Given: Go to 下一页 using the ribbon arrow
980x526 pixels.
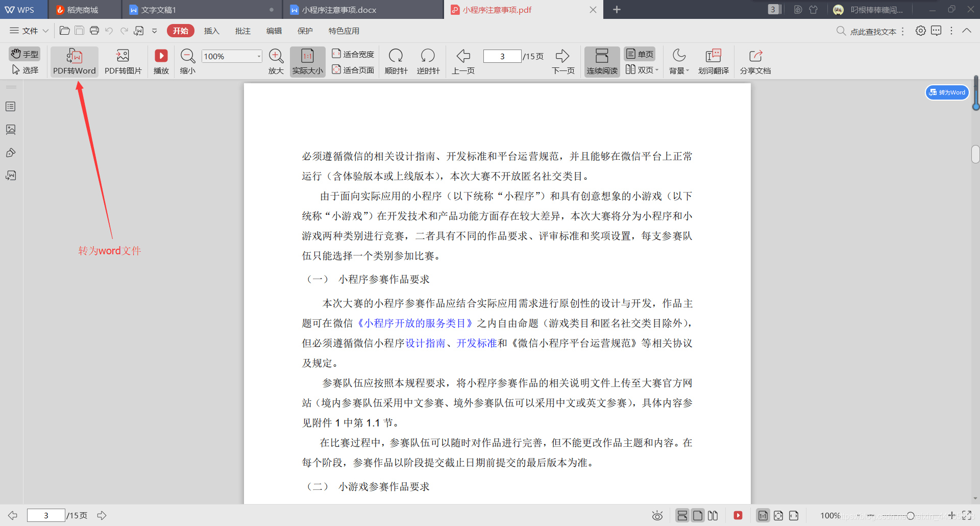Looking at the screenshot, I should 563,61.
